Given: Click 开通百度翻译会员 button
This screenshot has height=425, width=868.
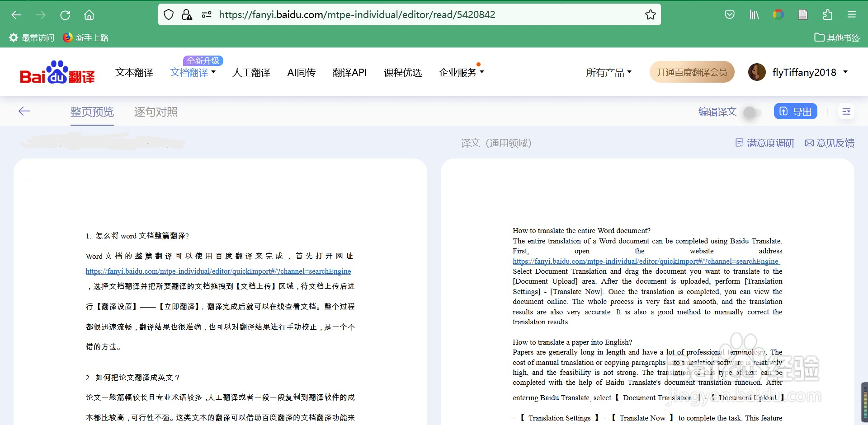Looking at the screenshot, I should 692,72.
